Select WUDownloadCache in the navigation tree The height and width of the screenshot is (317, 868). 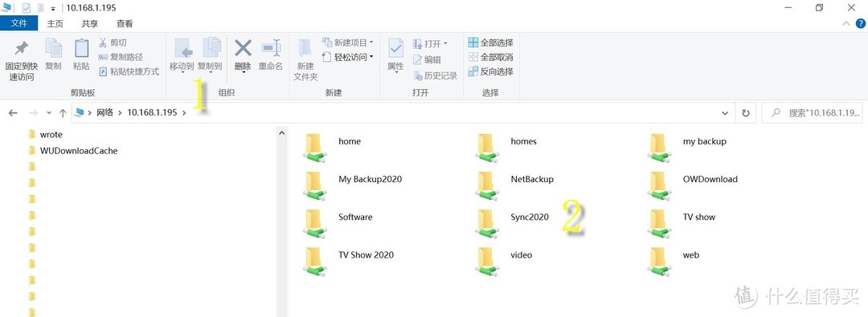[x=79, y=151]
